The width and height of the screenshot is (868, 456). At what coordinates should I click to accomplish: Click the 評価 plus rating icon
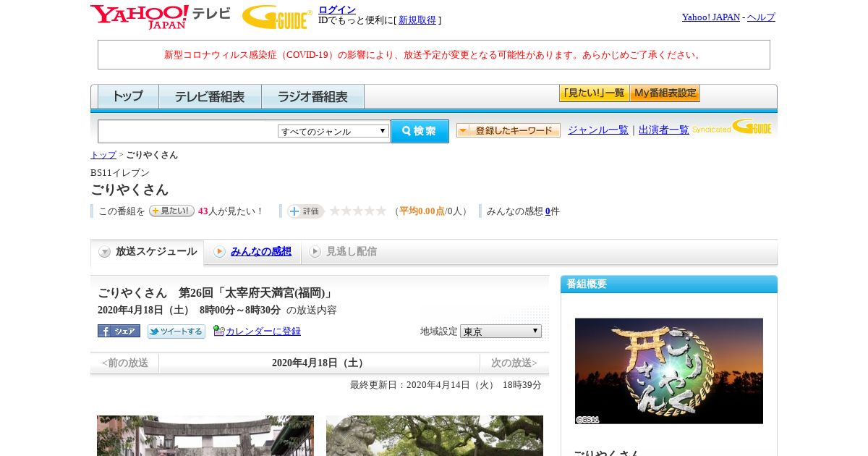point(305,211)
